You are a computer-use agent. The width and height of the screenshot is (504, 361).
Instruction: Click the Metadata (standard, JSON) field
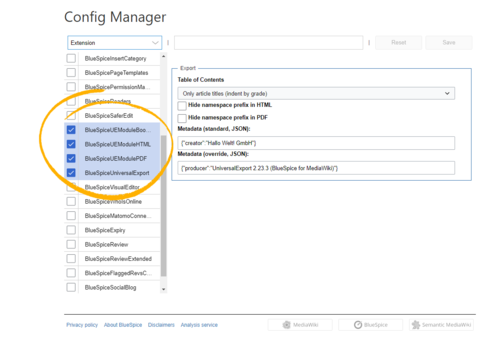(x=316, y=143)
